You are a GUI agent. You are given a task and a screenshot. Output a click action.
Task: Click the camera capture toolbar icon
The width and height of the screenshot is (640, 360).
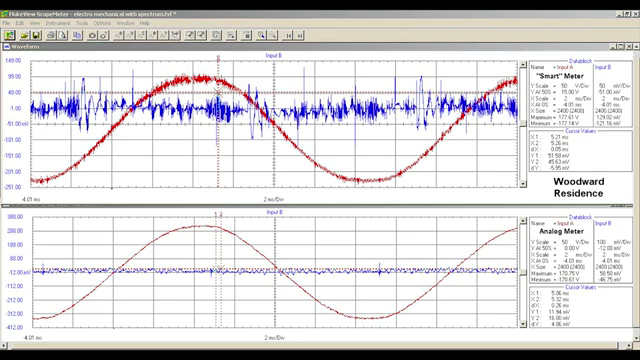tap(92, 36)
